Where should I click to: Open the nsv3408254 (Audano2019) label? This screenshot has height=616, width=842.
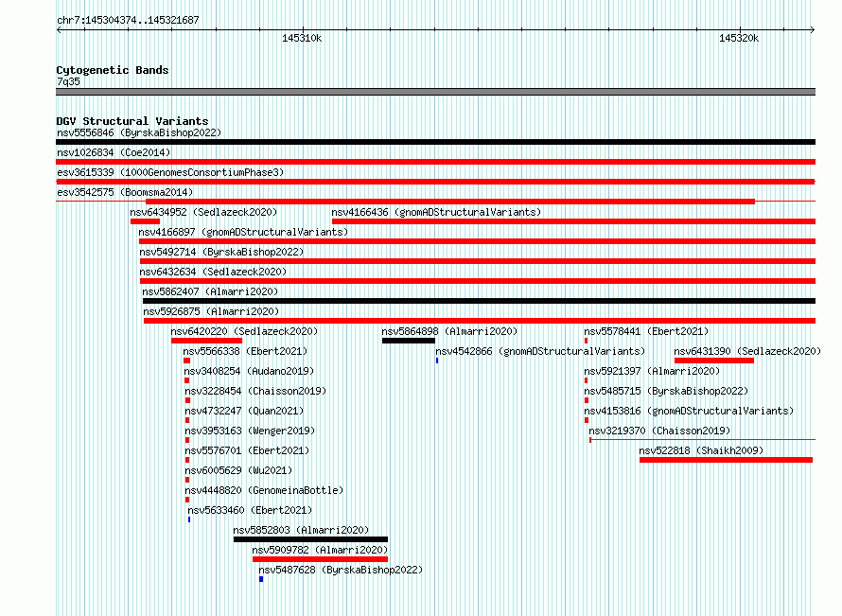tap(249, 371)
